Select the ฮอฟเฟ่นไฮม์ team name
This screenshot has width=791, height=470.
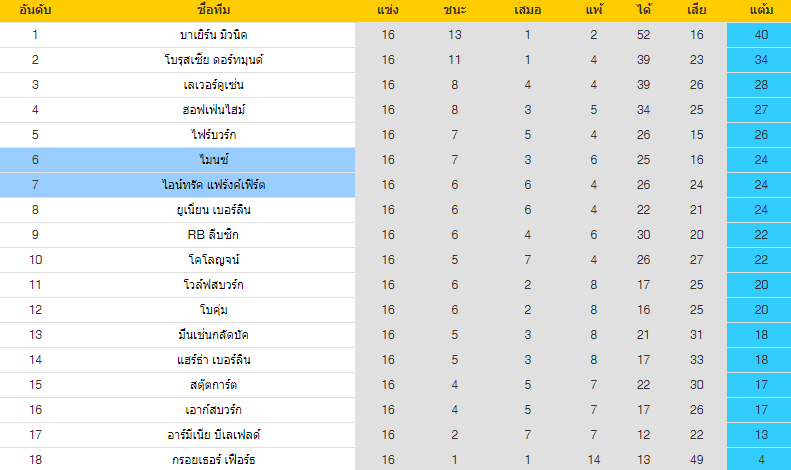[213, 109]
